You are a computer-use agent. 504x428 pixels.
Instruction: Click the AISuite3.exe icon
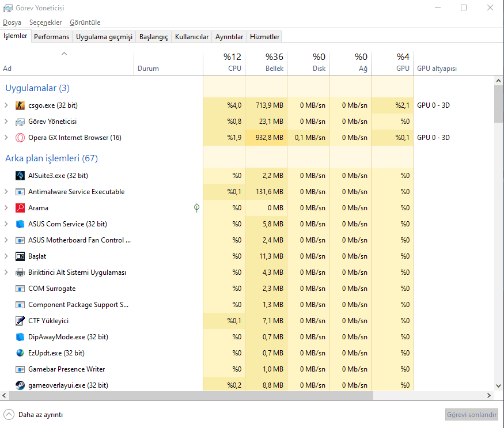pos(20,176)
